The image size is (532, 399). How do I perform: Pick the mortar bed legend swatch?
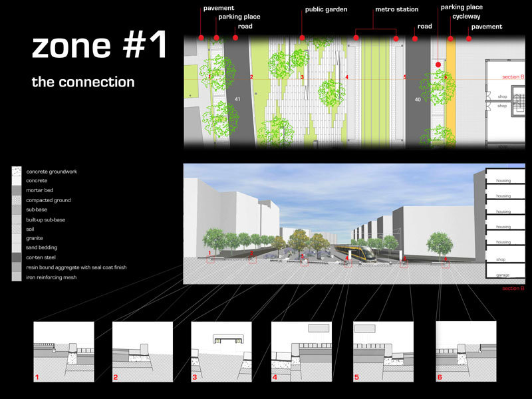click(x=17, y=190)
